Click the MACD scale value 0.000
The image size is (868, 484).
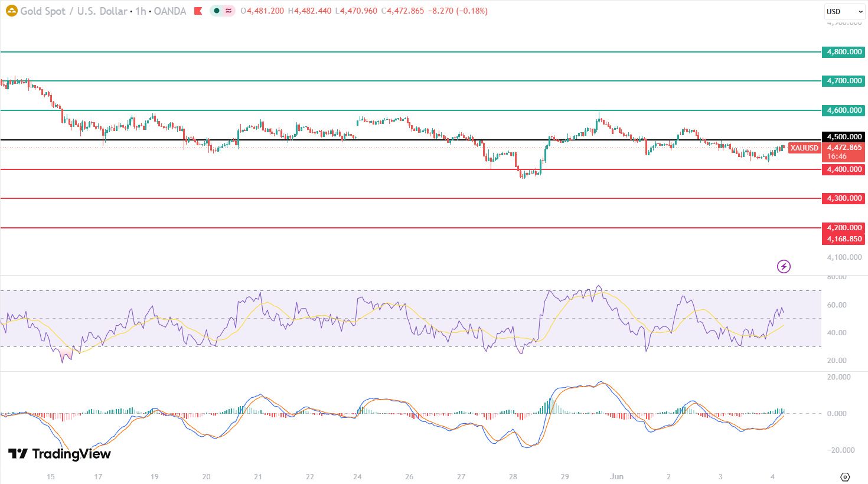pos(837,414)
